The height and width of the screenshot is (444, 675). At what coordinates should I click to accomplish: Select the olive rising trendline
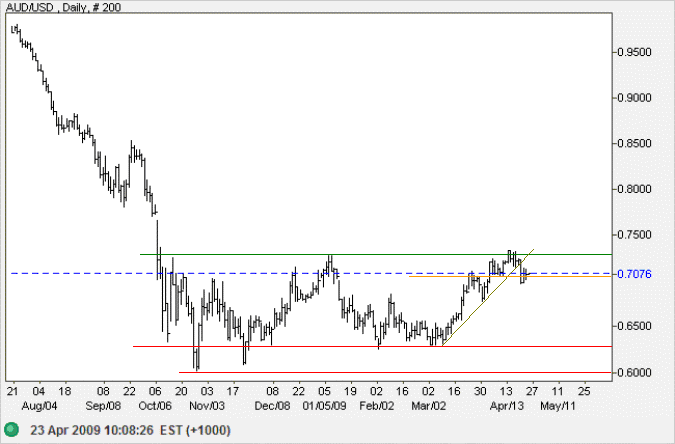click(x=488, y=297)
